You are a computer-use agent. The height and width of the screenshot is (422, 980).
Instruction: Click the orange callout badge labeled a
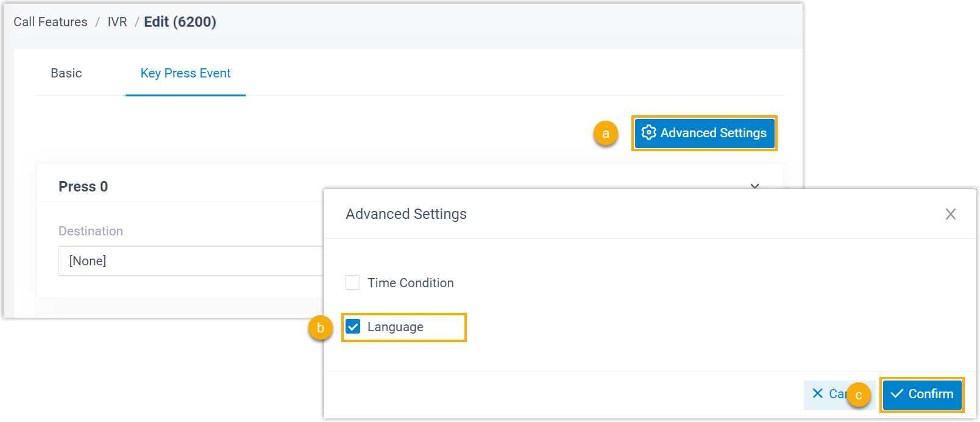click(606, 133)
